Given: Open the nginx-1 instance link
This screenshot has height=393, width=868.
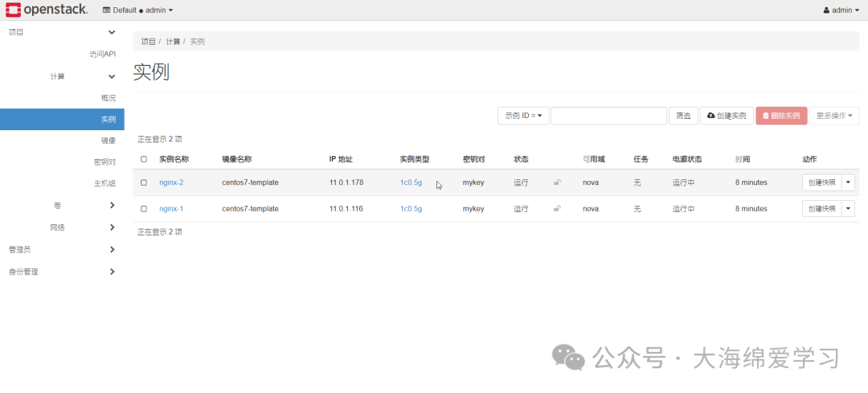Looking at the screenshot, I should point(171,209).
